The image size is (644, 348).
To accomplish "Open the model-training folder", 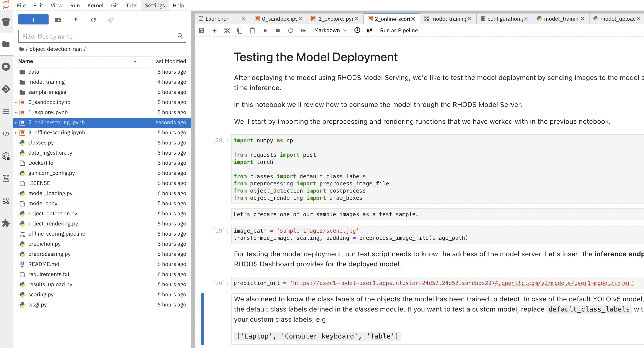I will pyautogui.click(x=102, y=82).
